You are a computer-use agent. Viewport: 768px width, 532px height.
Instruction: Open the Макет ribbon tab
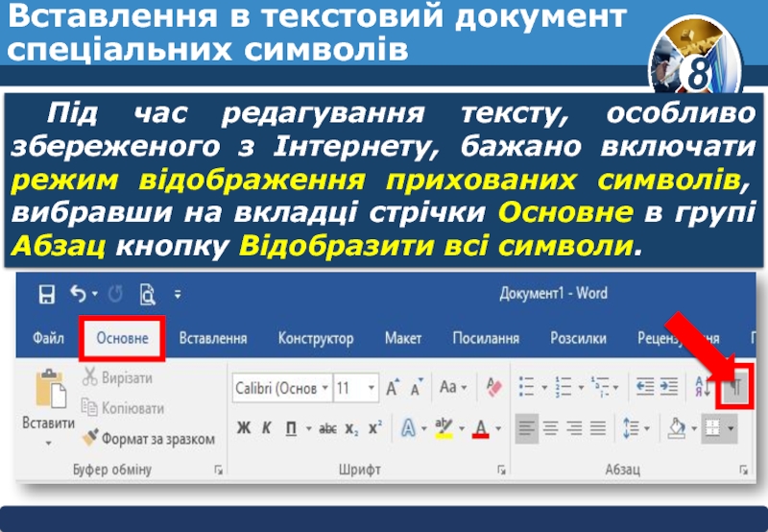click(403, 339)
